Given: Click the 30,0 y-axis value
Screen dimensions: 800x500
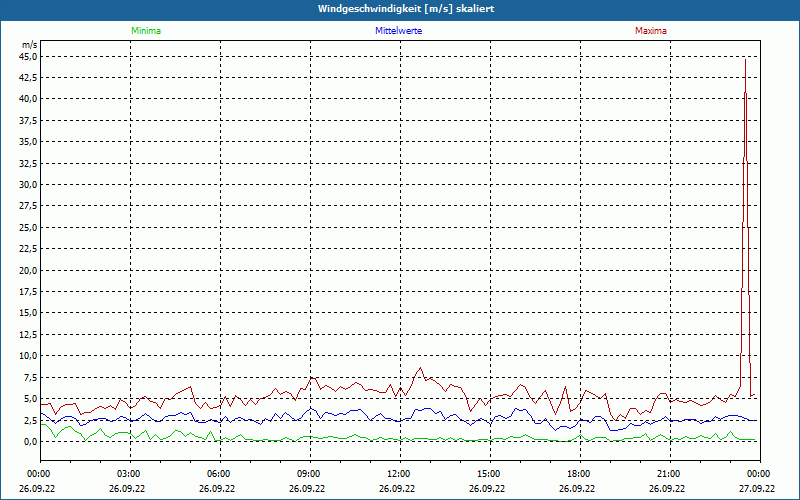Looking at the screenshot, I should click(29, 185).
